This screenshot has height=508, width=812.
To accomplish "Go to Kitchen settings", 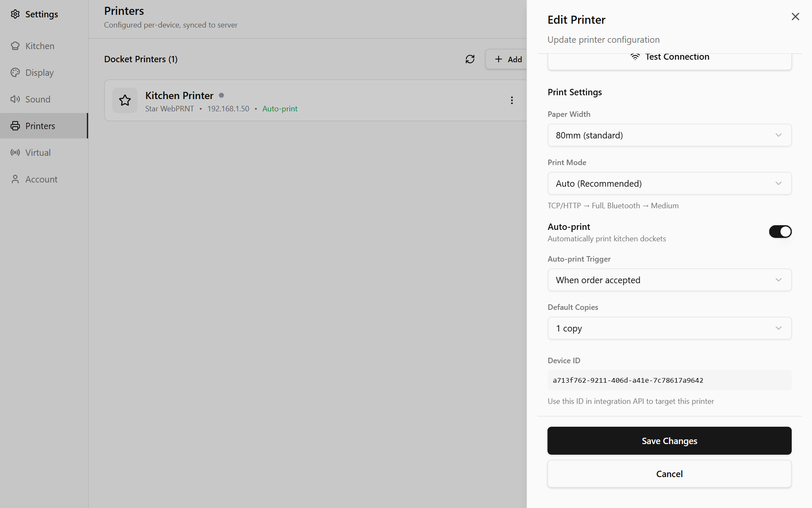I will [44, 46].
